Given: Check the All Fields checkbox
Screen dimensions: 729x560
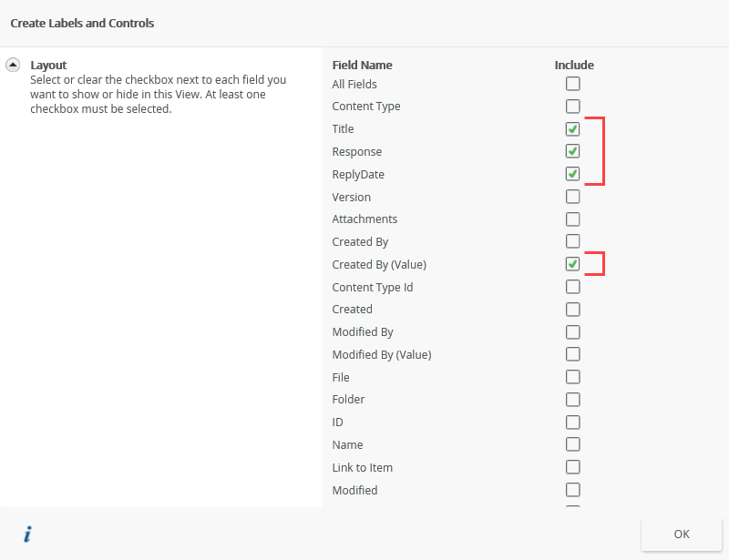Looking at the screenshot, I should tap(573, 84).
